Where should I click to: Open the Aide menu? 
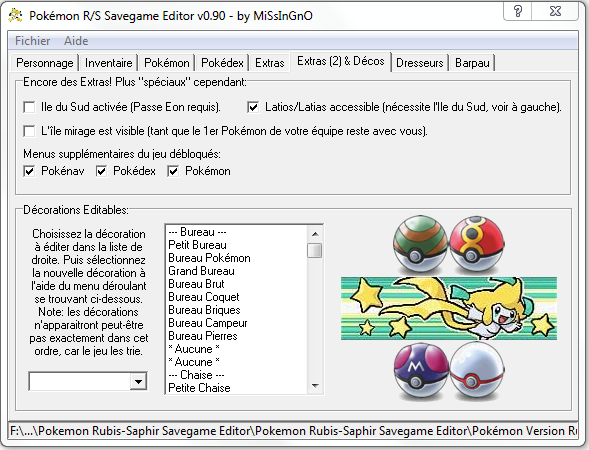click(76, 41)
